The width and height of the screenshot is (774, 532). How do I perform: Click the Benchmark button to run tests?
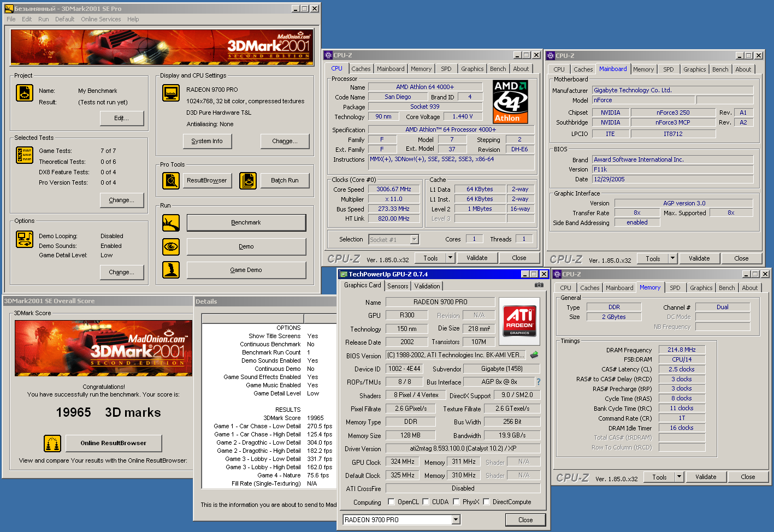click(246, 223)
